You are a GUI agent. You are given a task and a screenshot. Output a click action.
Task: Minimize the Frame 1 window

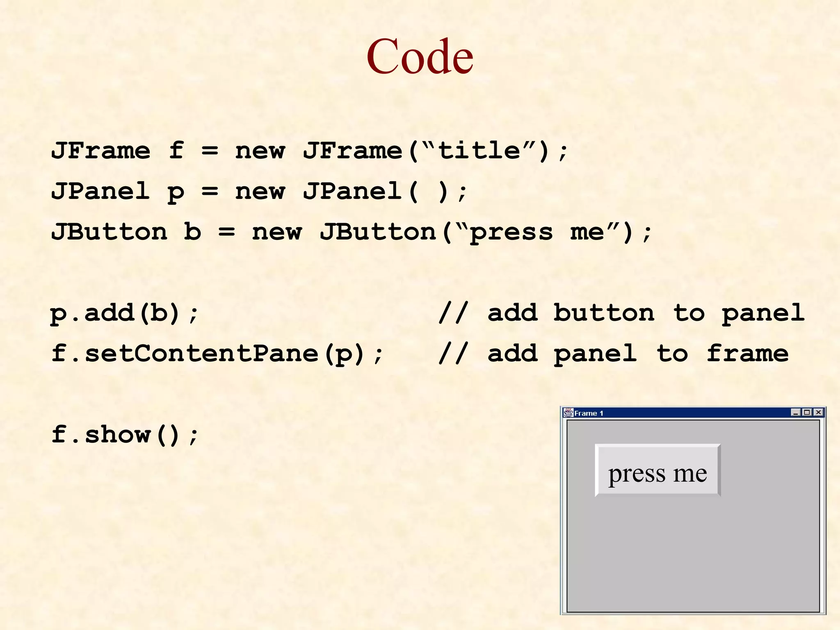[x=796, y=412]
